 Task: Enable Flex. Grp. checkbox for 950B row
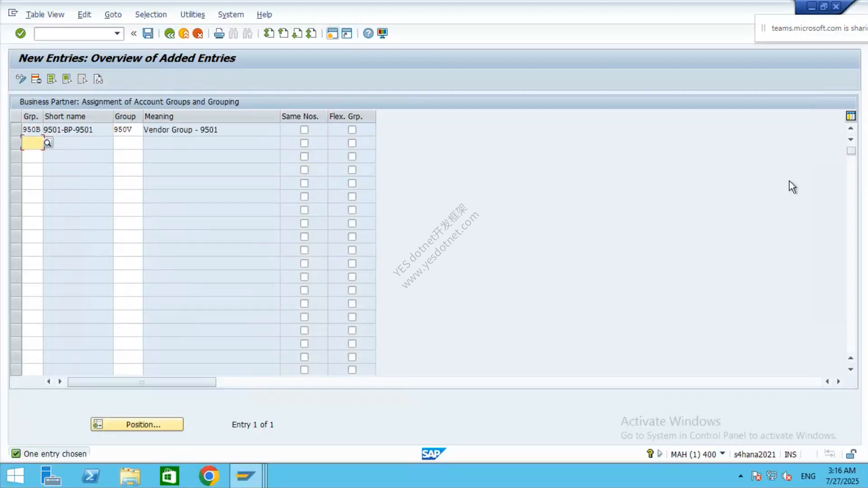352,130
